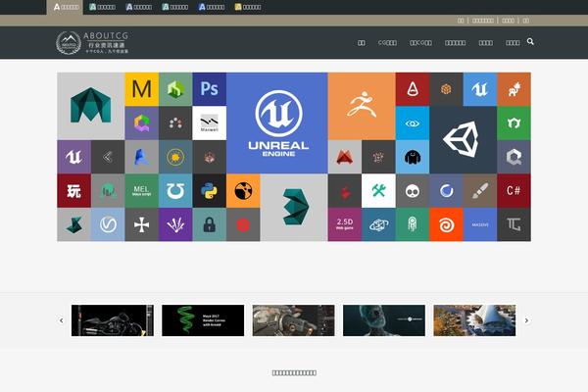Open the purple spray fan tile
The image size is (588, 392).
pos(175,224)
